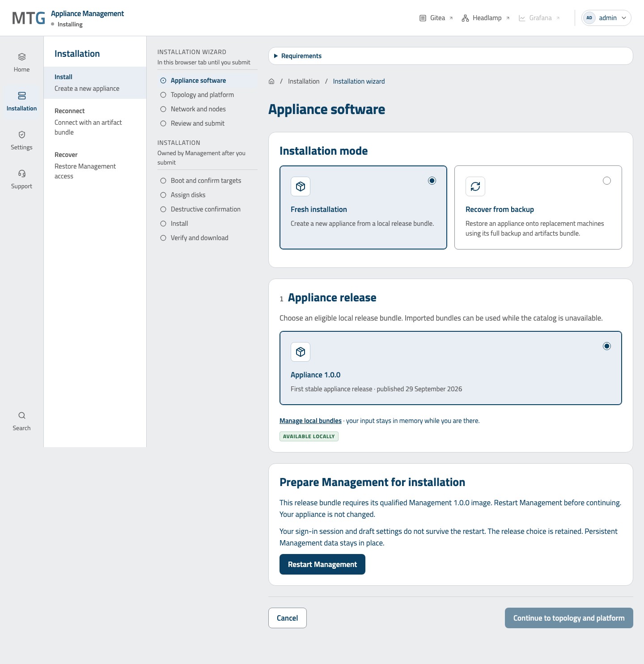Click the MTG logo
Viewport: 644px width, 664px height.
coord(29,18)
